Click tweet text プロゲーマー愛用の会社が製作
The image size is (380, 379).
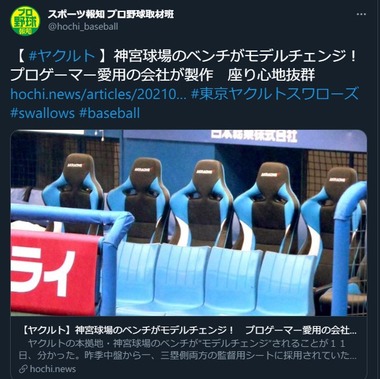coord(112,75)
